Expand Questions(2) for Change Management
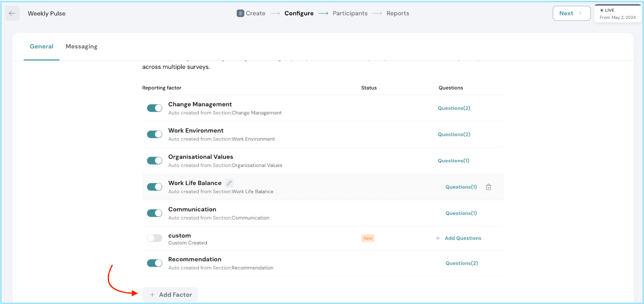 (454, 108)
